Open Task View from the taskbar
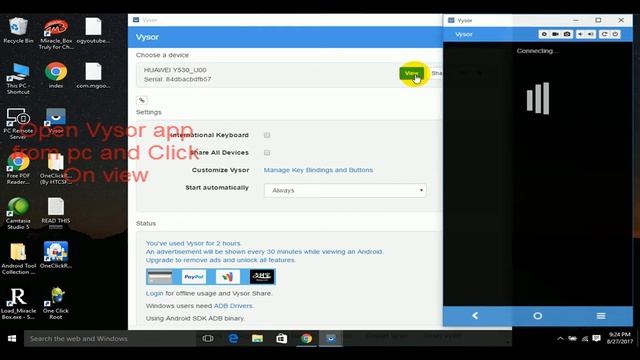The image size is (640, 360). click(208, 338)
